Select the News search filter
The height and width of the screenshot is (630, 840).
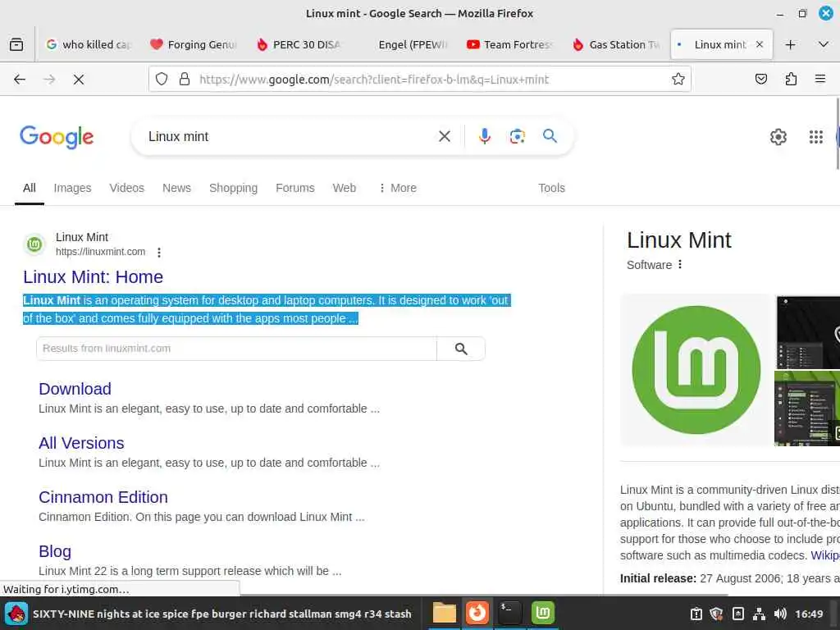pyautogui.click(x=177, y=188)
